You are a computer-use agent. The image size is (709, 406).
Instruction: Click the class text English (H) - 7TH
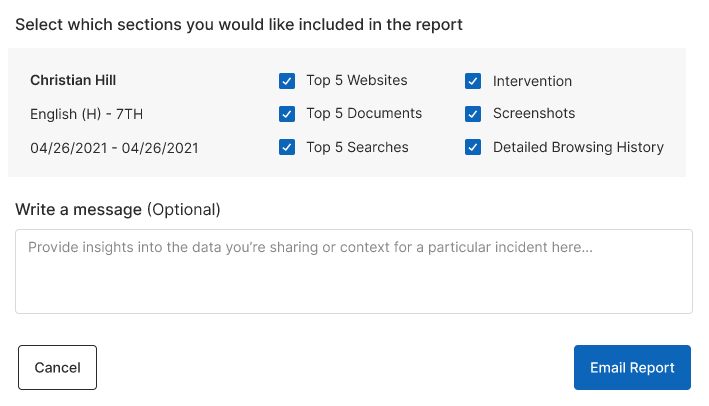[x=86, y=114]
